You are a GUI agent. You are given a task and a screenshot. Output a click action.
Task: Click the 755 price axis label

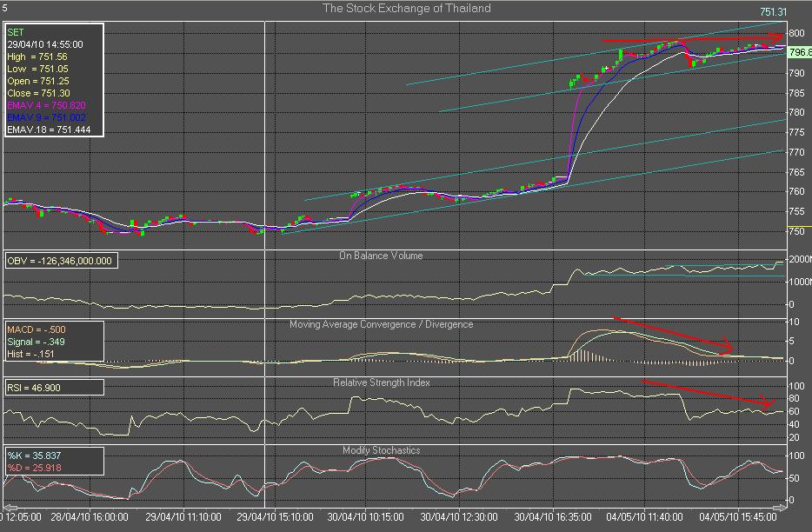[x=796, y=211]
